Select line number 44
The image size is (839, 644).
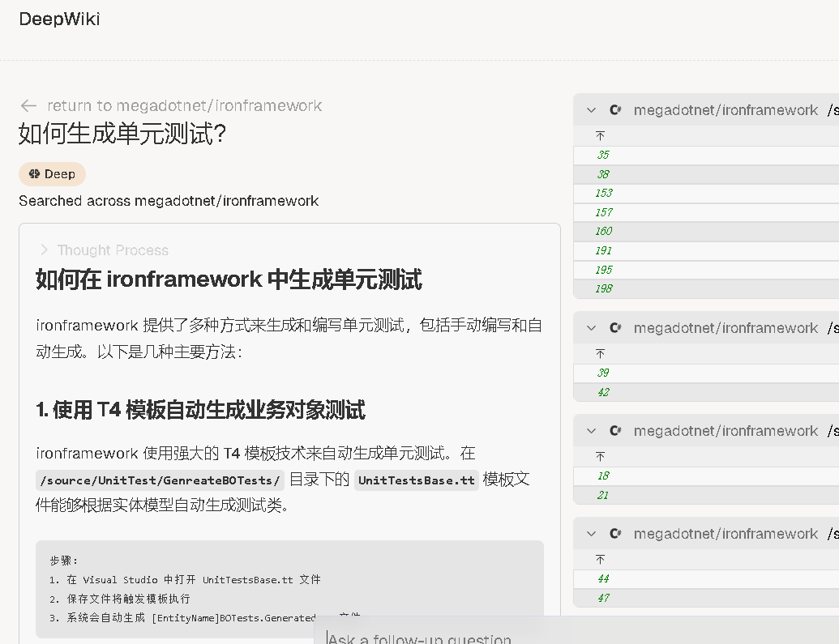click(603, 578)
